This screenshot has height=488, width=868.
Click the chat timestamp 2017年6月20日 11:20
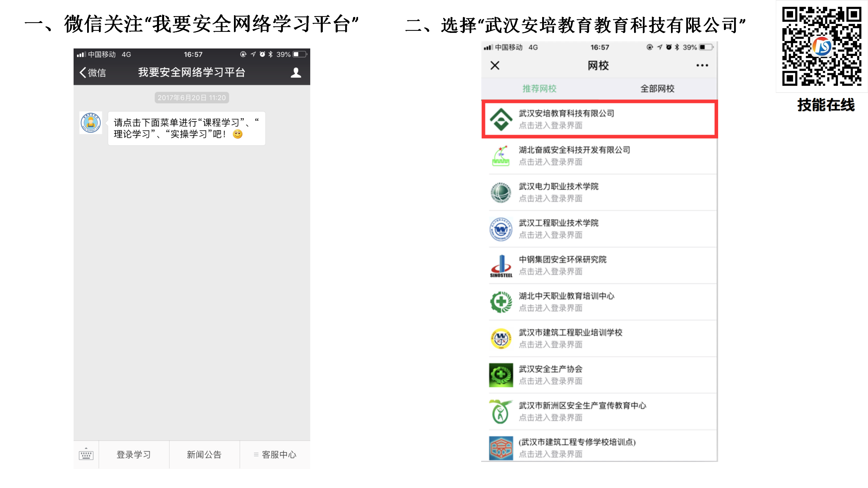coord(192,98)
